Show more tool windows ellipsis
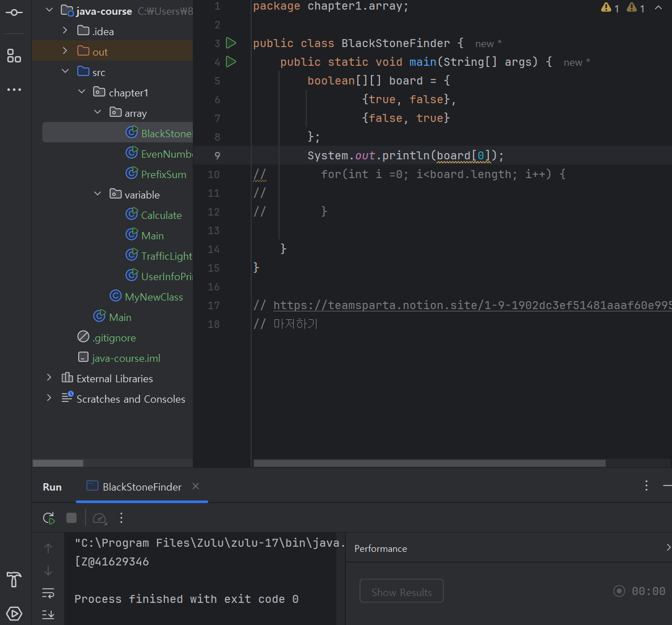 pyautogui.click(x=14, y=90)
